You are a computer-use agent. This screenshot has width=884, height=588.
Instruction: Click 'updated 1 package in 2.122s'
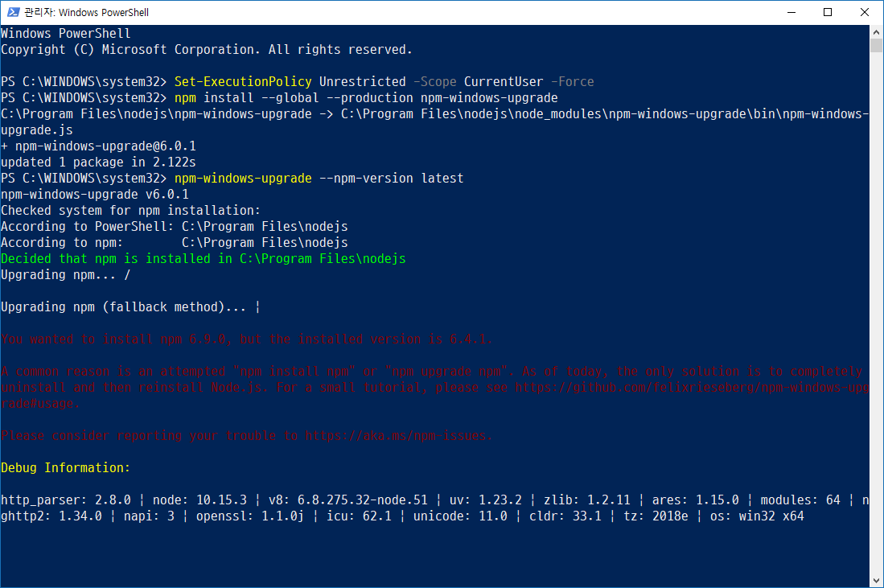pos(99,162)
